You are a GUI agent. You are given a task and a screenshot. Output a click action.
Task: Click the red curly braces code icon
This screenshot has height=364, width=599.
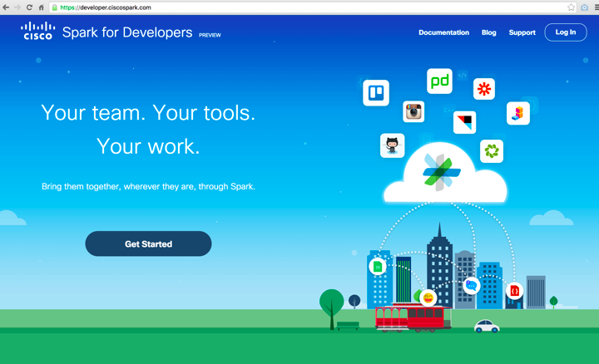[515, 291]
